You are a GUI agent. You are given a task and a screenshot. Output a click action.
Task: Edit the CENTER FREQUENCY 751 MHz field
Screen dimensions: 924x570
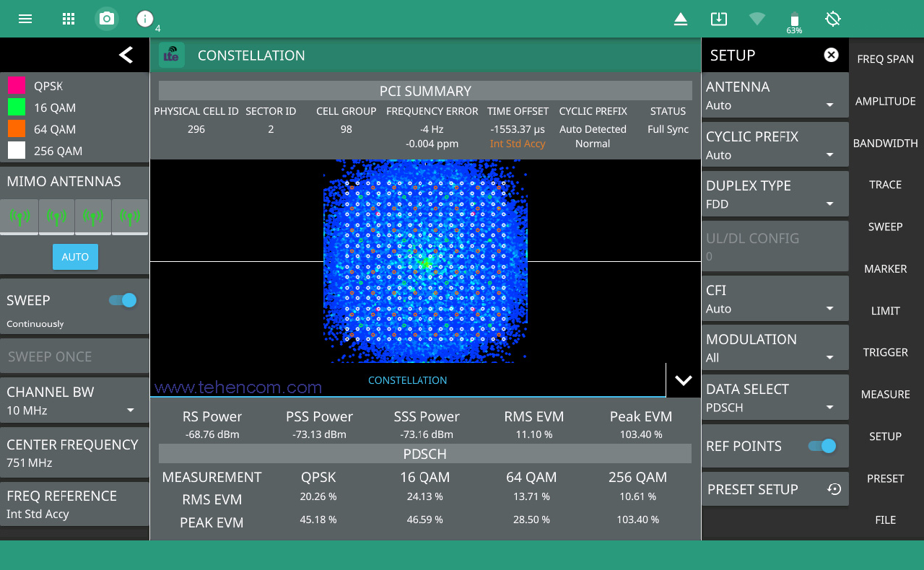click(74, 452)
